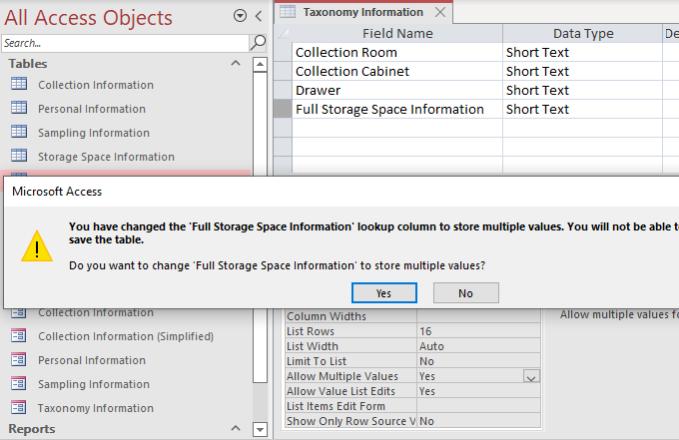Open Sampling Information form

point(94,384)
